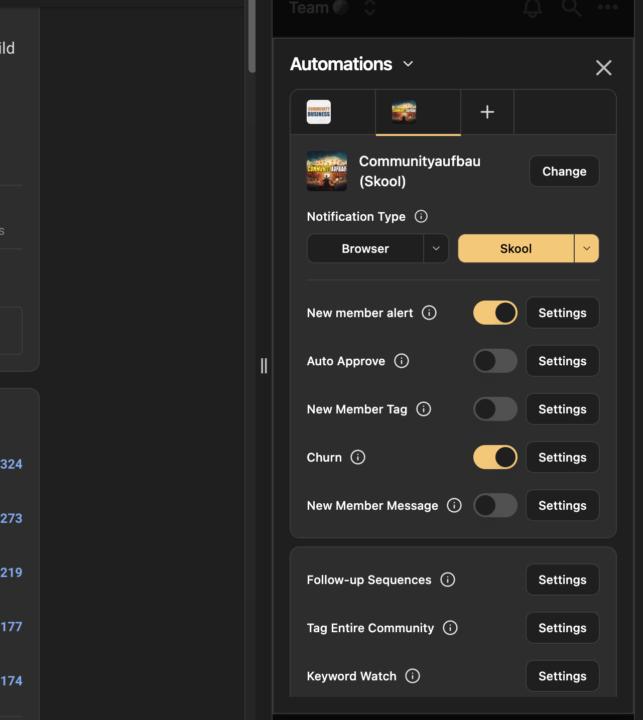
Task: Open the Browser notification dropdown arrow
Action: [436, 248]
